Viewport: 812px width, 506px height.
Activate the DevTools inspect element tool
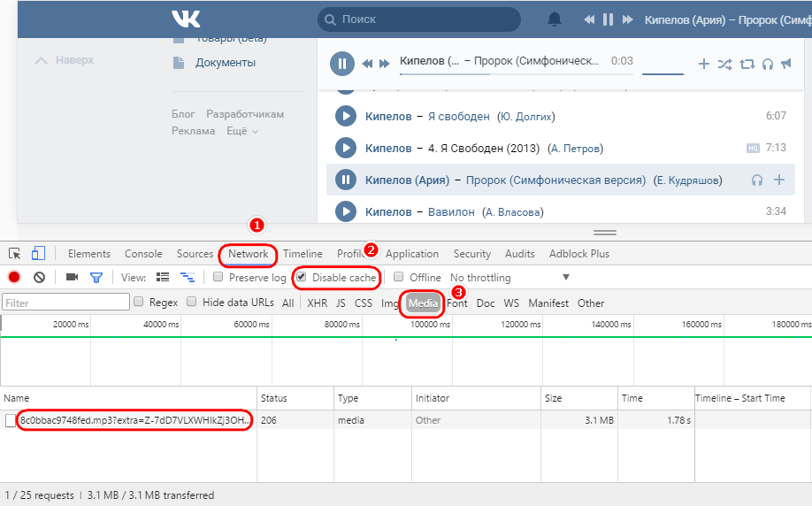pos(14,253)
